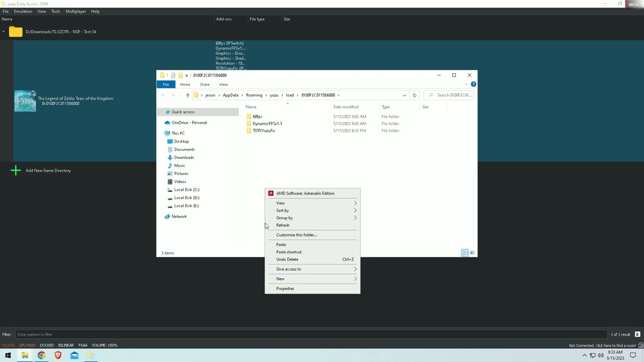Open yuzu Multiplayer menu

75,11
